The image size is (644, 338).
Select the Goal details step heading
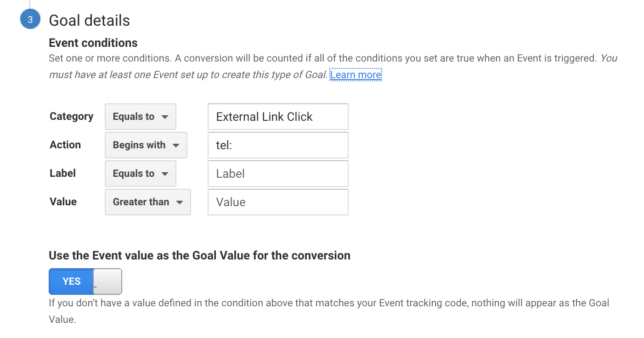coord(89,21)
